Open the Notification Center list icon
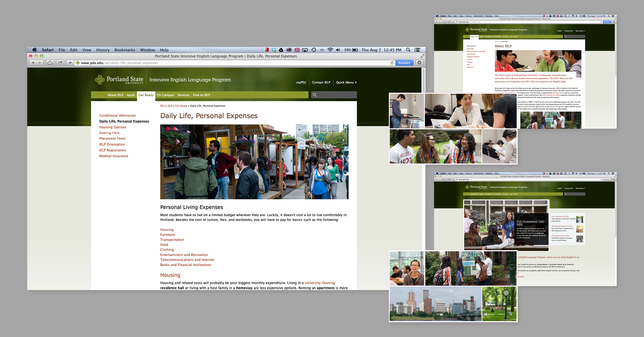 tap(418, 50)
